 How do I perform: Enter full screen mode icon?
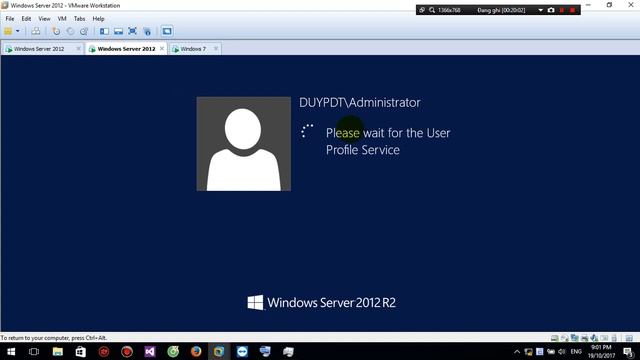pos(132,31)
